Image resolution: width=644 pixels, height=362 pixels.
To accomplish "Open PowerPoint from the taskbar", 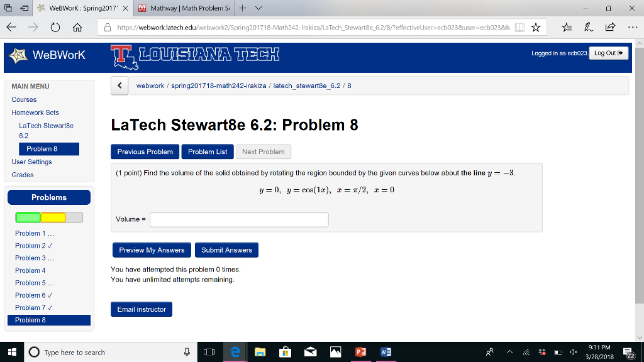I will 360,351.
